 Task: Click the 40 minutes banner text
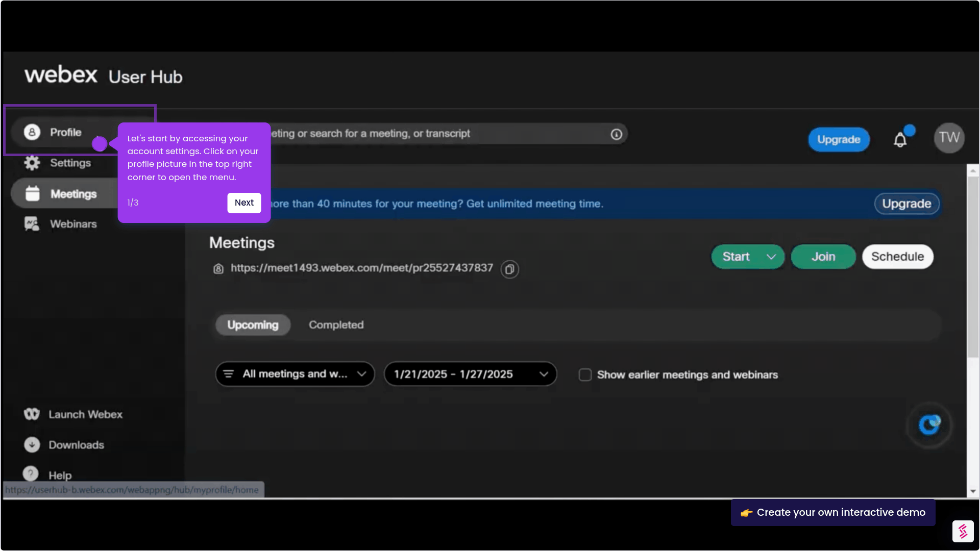click(x=436, y=204)
